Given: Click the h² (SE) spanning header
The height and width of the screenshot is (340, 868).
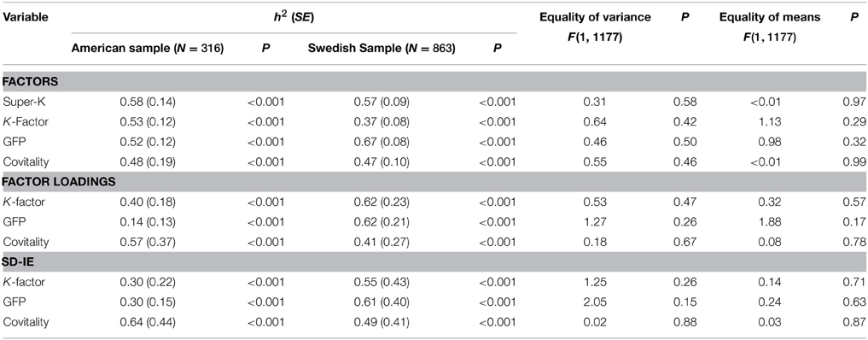Looking at the screenshot, I should [x=294, y=16].
